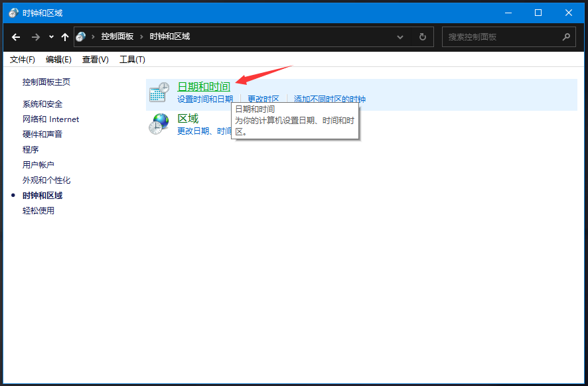The width and height of the screenshot is (588, 386).
Task: Open the 查看(V) menu
Action: click(94, 59)
